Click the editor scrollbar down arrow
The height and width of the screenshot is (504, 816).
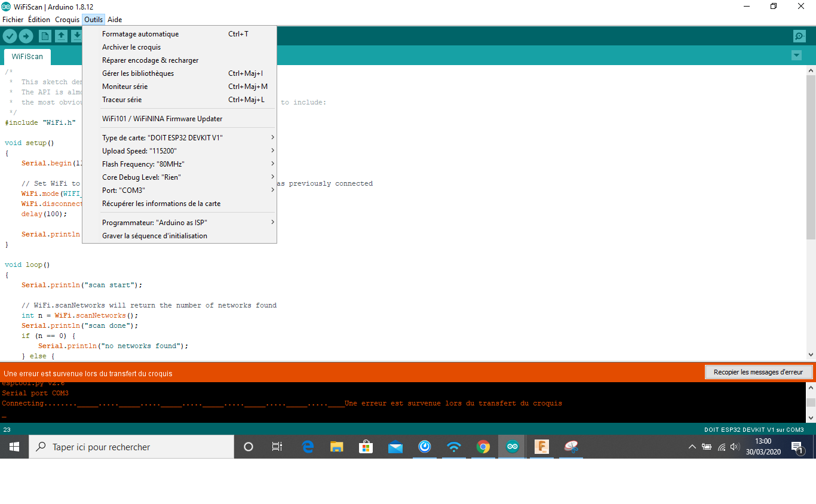click(x=811, y=354)
